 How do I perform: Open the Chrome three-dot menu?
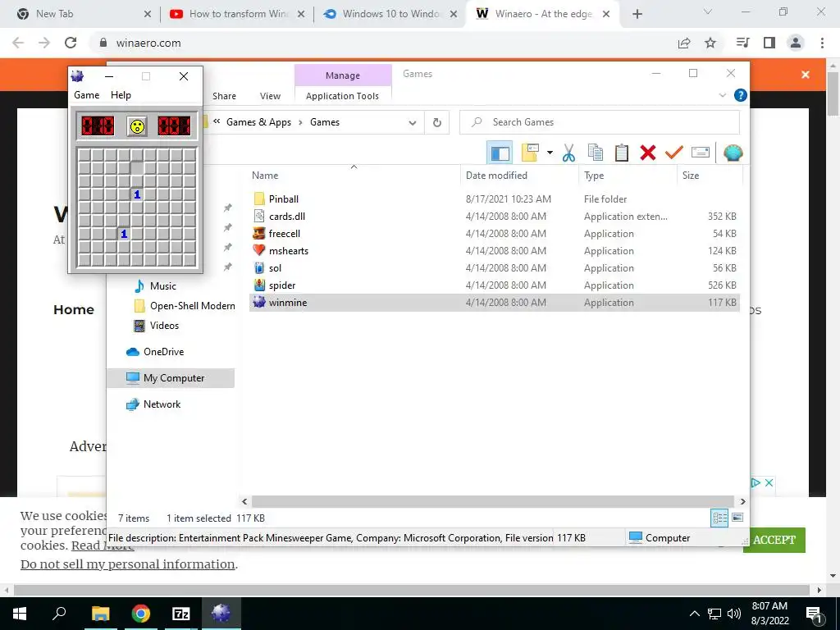(x=822, y=43)
